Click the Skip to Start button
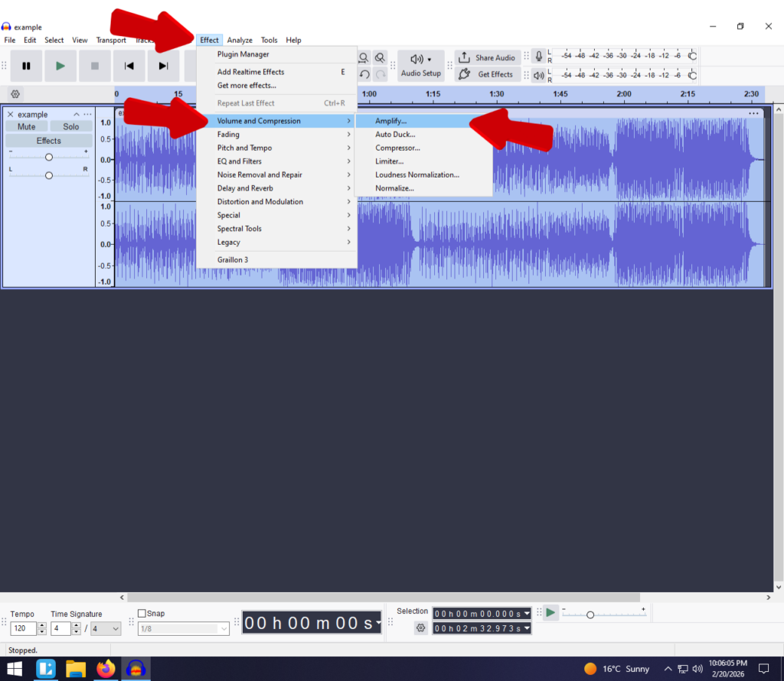 pyautogui.click(x=129, y=66)
